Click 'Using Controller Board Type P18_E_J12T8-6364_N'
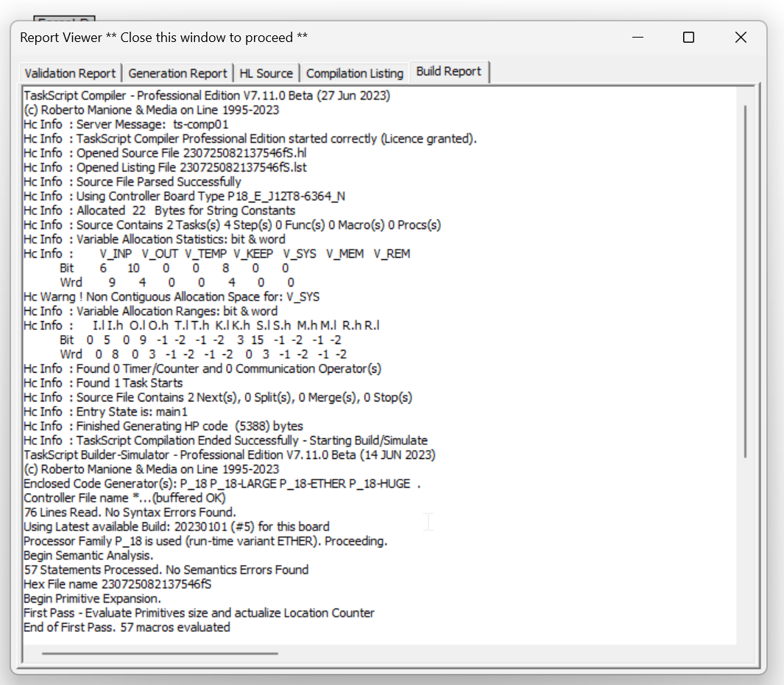 click(184, 196)
